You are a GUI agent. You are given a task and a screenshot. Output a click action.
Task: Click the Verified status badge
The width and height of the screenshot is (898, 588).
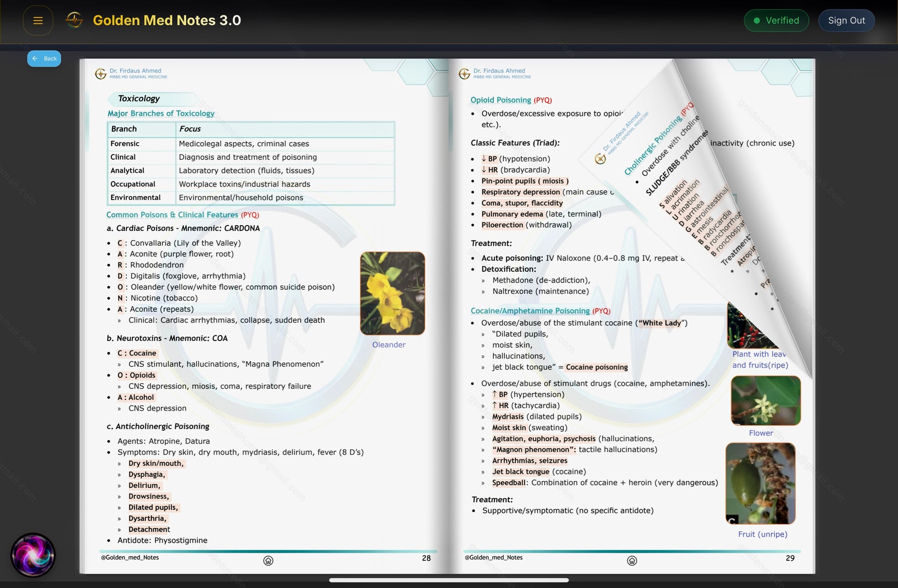point(776,21)
